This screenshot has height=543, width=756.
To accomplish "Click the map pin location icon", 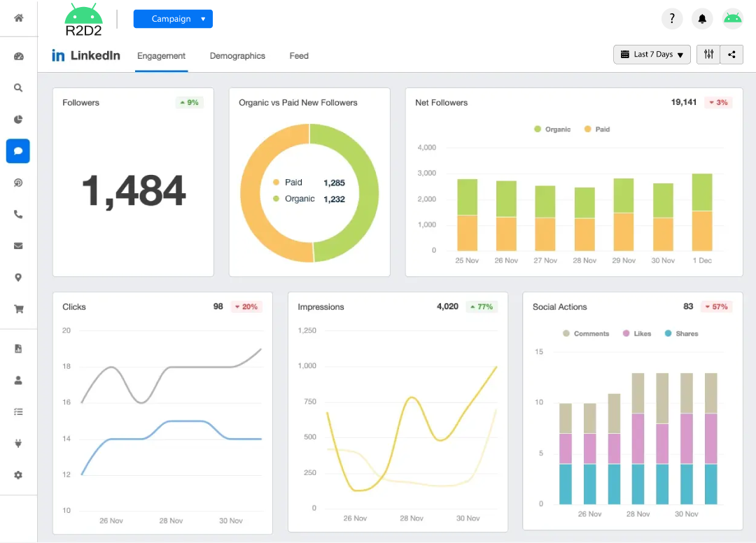I will coord(18,278).
